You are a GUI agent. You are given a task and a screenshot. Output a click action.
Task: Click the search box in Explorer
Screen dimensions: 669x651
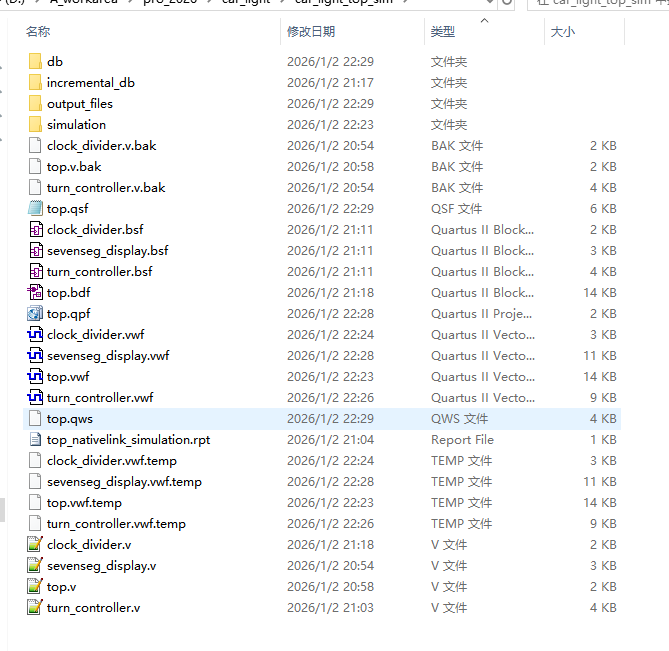(598, 3)
